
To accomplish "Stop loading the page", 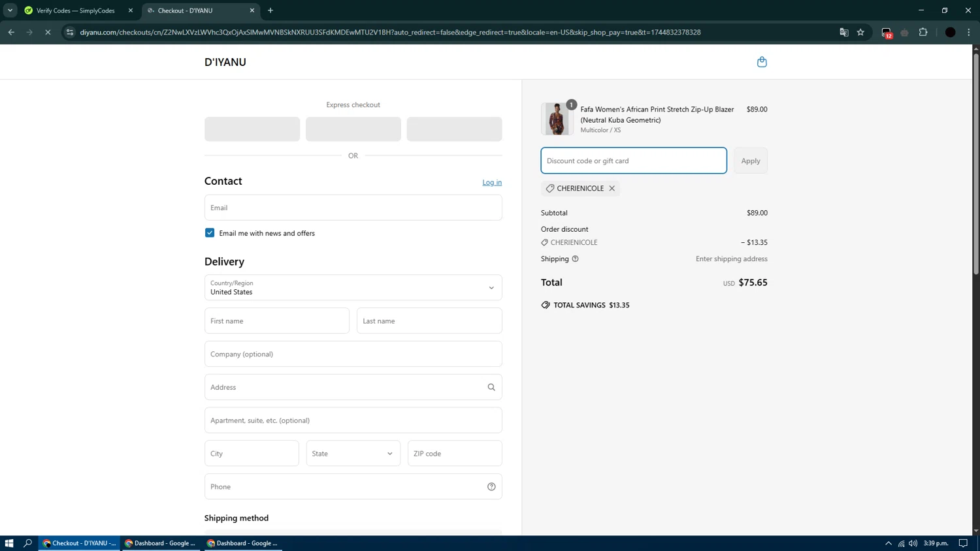I will coord(48,32).
